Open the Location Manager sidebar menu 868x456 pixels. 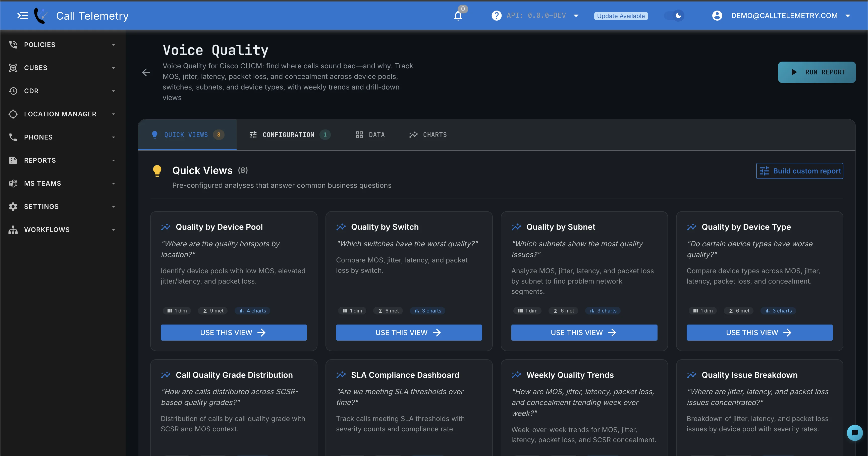coord(63,114)
